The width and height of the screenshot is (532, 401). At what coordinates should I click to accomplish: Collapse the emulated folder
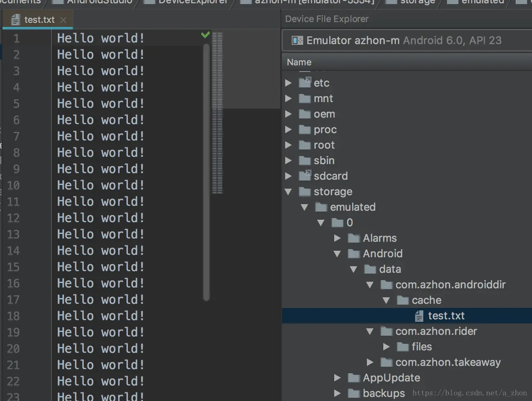pos(304,207)
